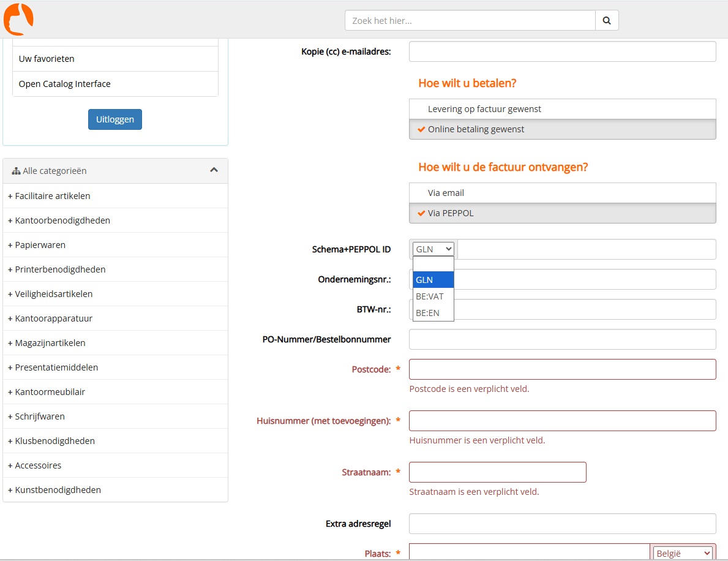Viewport: 728px width, 561px height.
Task: Click the orange site logo
Action: 18,19
